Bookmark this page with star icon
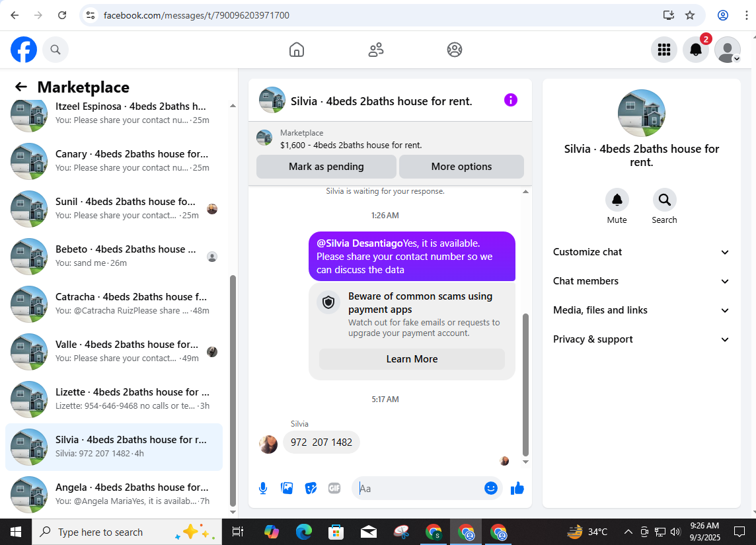The width and height of the screenshot is (756, 545). tap(690, 15)
